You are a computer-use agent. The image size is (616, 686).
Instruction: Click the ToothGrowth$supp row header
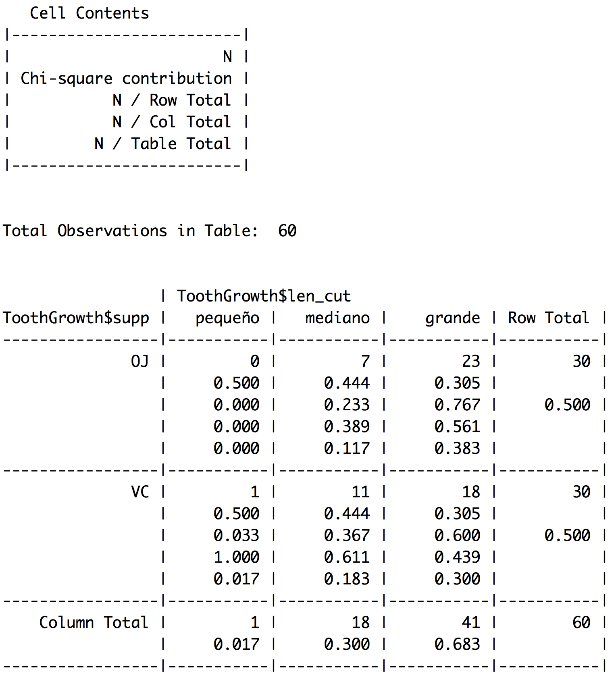[76, 318]
